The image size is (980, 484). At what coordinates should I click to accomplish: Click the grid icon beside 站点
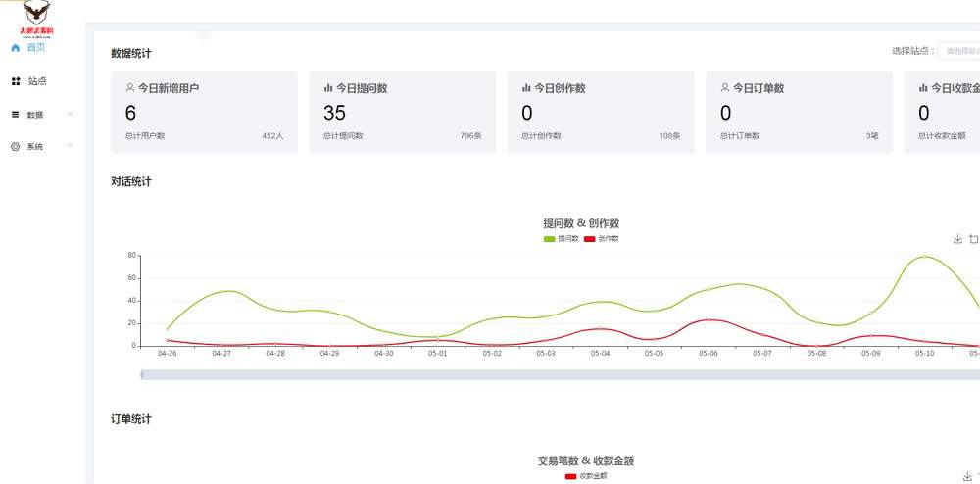(16, 81)
